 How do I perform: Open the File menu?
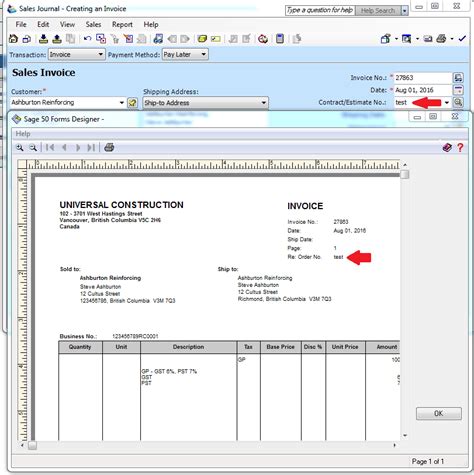pos(21,24)
